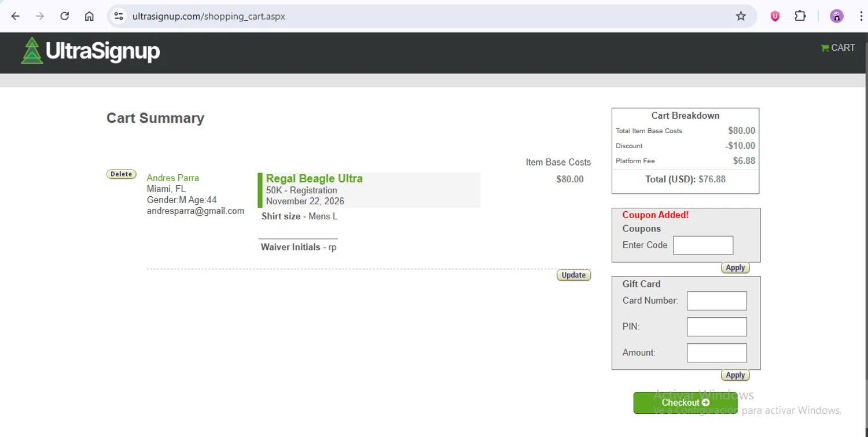Open the browser profile avatar
Screen dimensions: 868x437
click(837, 16)
